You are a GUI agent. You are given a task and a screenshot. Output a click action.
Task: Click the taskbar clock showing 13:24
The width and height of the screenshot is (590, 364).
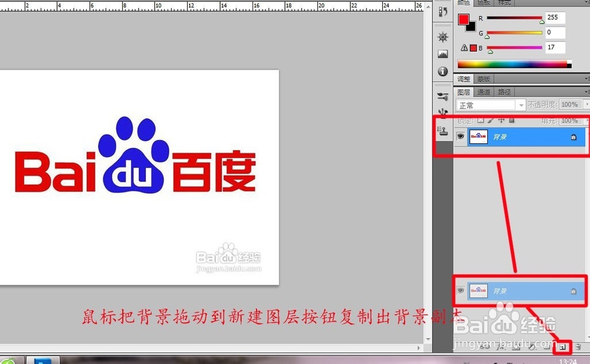tap(568, 361)
